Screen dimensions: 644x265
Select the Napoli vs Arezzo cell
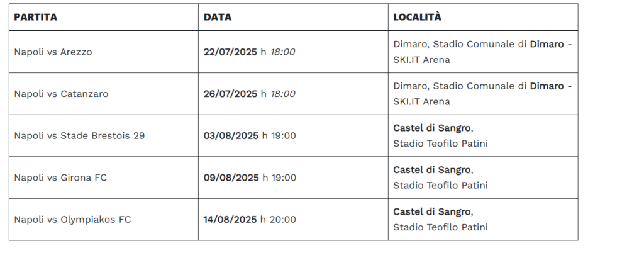[104, 52]
